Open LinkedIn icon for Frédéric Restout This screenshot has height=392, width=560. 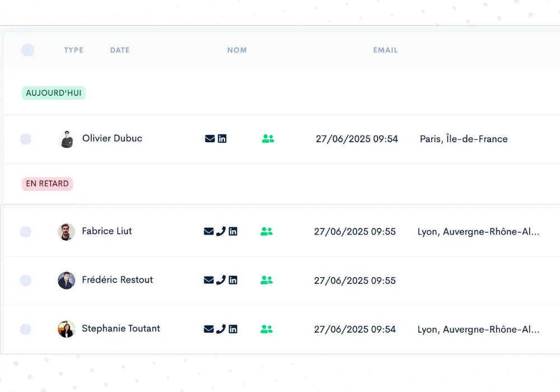[x=233, y=280]
